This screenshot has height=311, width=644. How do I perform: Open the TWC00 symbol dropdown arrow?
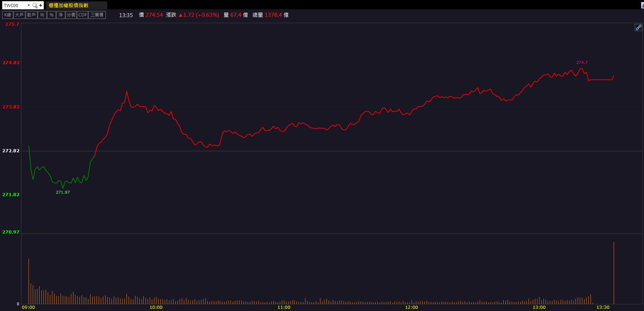coord(29,5)
